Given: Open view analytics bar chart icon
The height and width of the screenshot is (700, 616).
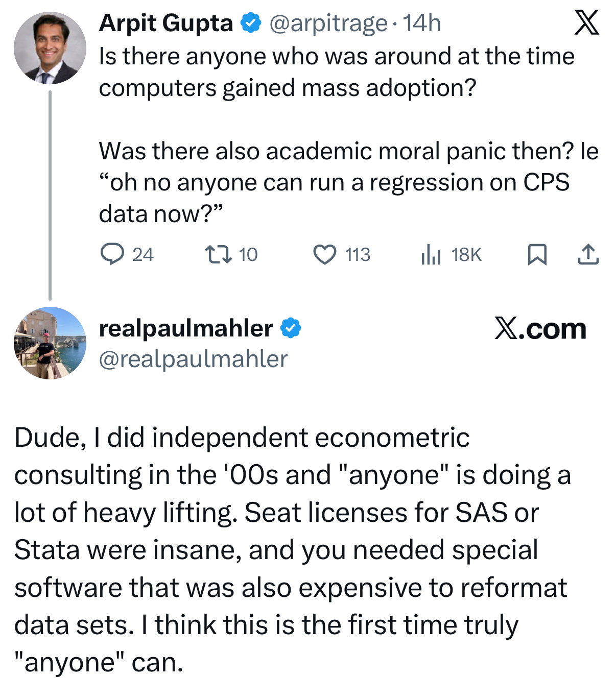Looking at the screenshot, I should (431, 254).
